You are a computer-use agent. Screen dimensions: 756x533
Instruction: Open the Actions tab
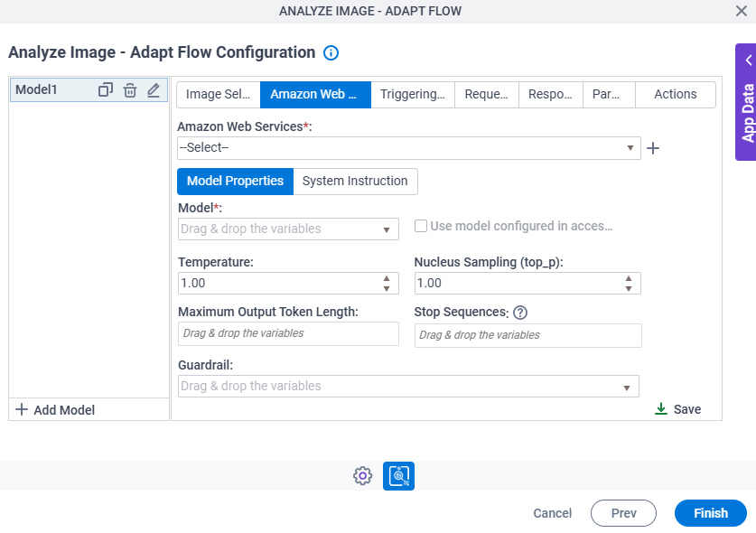pyautogui.click(x=676, y=95)
